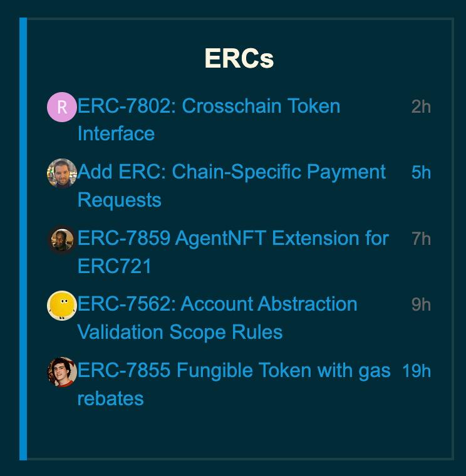Image resolution: width=466 pixels, height=476 pixels.
Task: Go to ERC-7859 AgentNFT Extension for ERC721
Action: tap(233, 239)
